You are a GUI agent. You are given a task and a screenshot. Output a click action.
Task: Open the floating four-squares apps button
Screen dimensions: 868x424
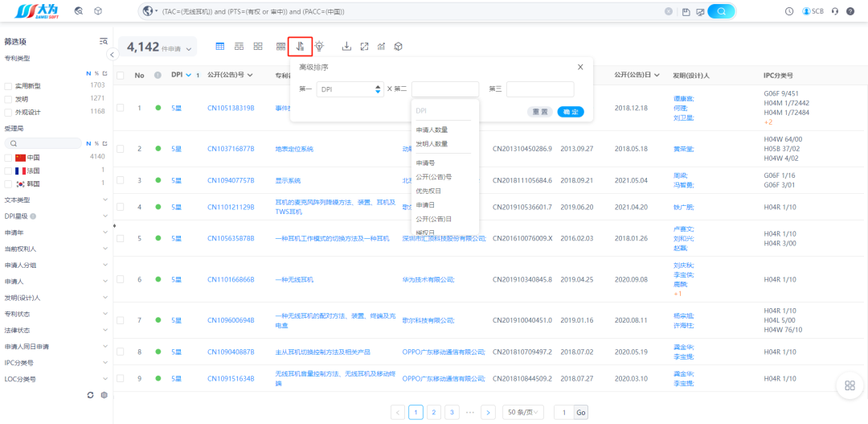850,385
